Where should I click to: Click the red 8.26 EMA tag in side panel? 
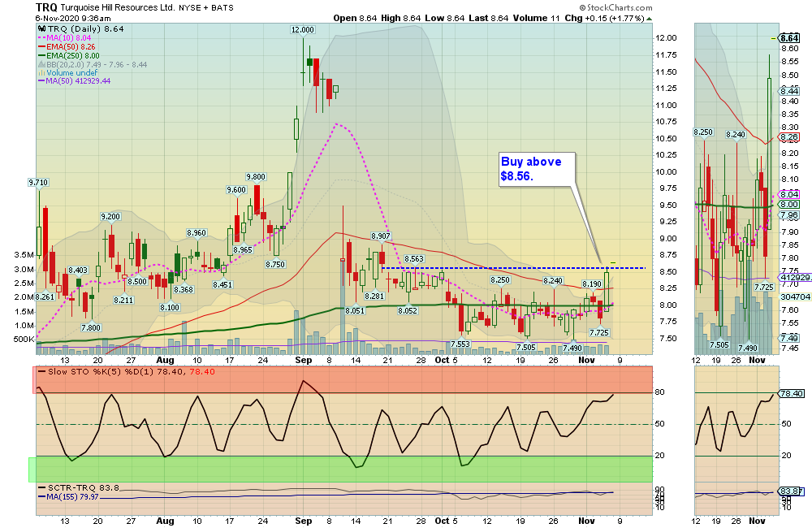click(x=790, y=137)
